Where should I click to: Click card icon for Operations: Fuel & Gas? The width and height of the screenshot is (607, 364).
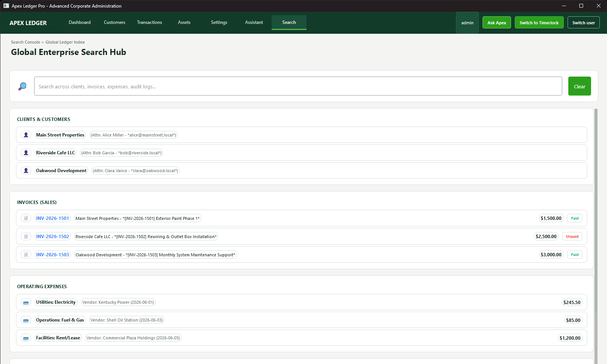click(26, 320)
